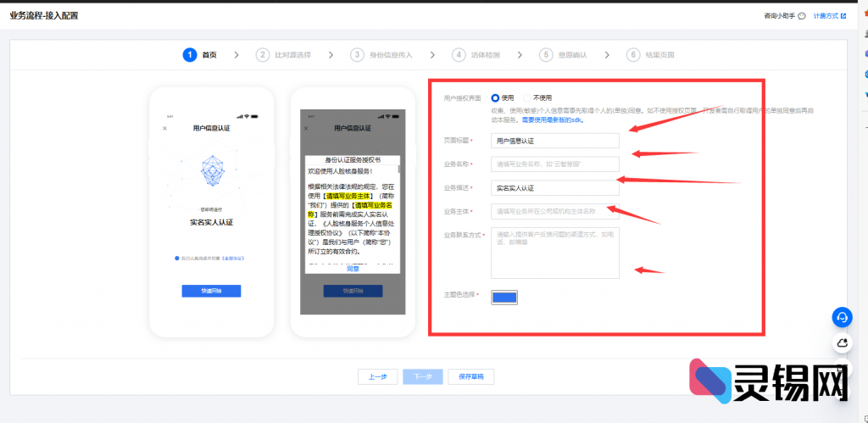
Task: Click the step 6 结果页面 number icon
Action: 632,55
